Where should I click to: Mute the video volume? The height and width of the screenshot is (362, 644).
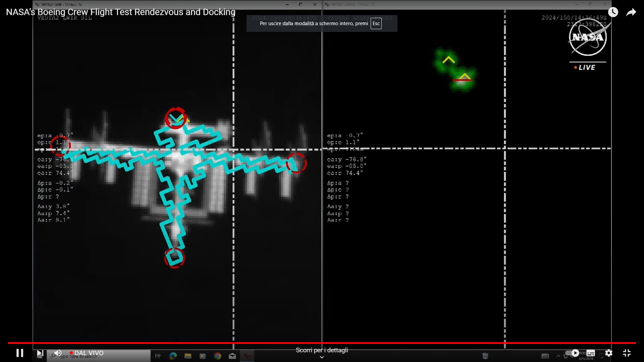click(x=58, y=353)
